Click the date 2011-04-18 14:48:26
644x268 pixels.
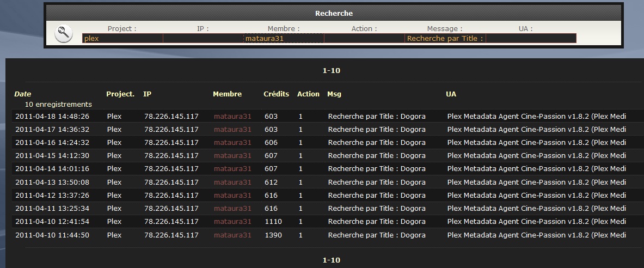(x=52, y=117)
